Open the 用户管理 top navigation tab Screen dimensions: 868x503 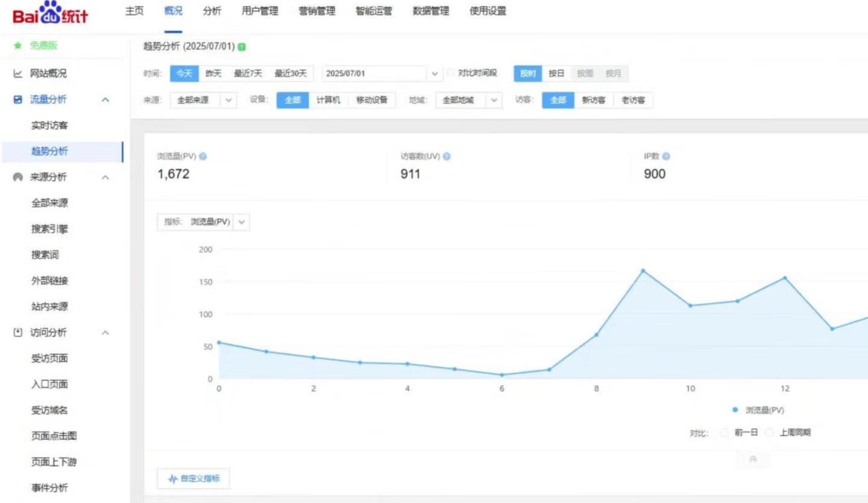pos(260,11)
